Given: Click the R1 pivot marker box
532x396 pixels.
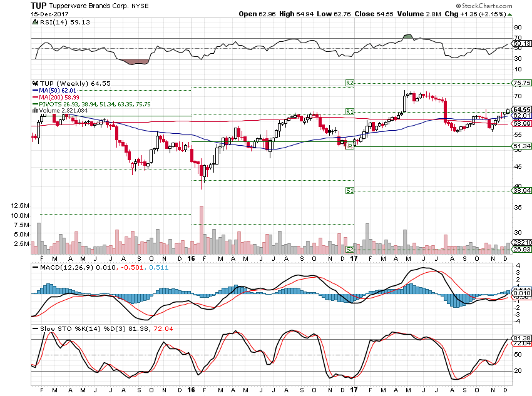Looking at the screenshot, I should tap(349, 111).
